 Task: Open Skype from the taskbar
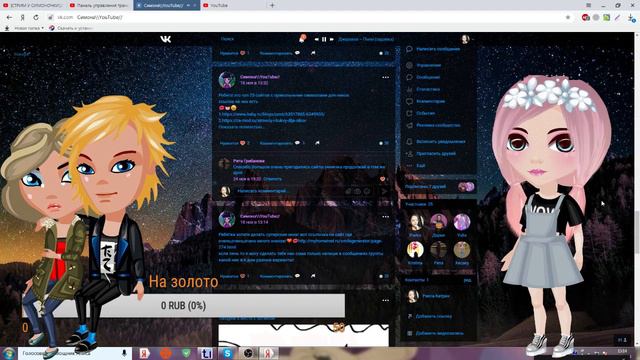[227, 353]
